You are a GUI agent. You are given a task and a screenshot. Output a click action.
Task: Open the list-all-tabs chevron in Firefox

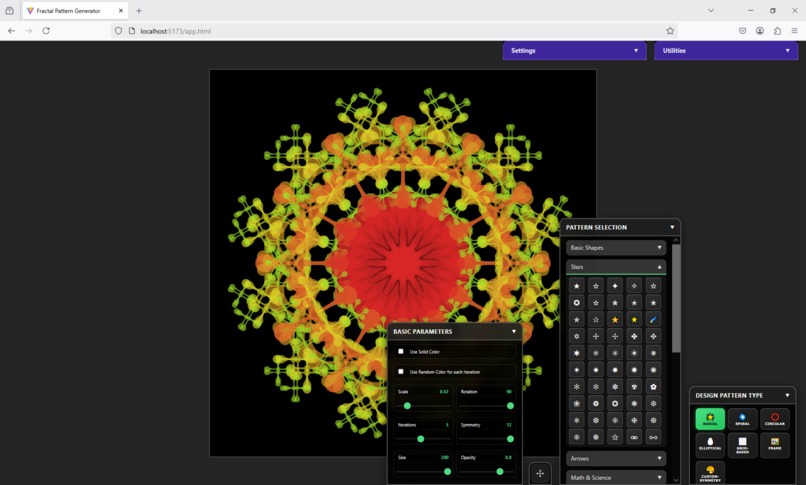coord(710,10)
